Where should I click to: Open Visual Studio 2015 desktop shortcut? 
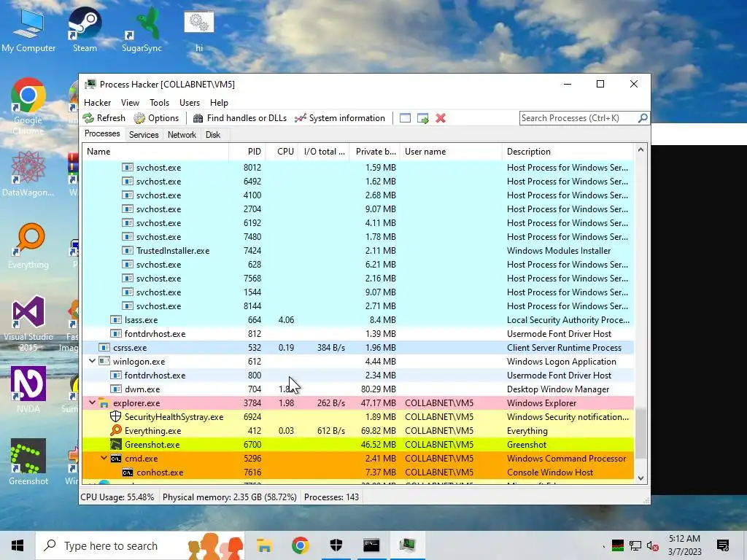28,324
